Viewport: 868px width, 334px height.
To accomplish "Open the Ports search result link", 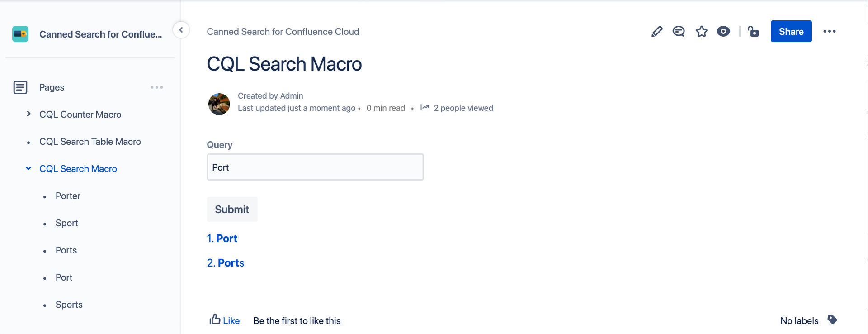I will pyautogui.click(x=231, y=263).
